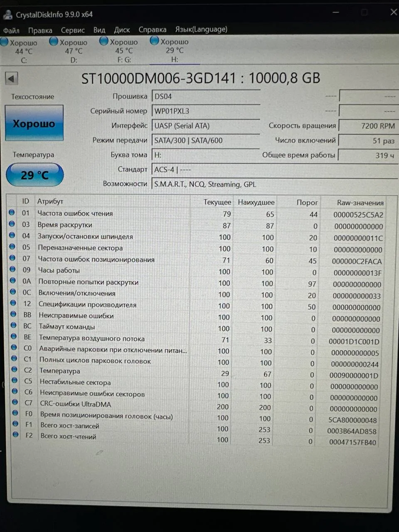Click status dot for attribute 03
399x532 pixels.
point(12,224)
